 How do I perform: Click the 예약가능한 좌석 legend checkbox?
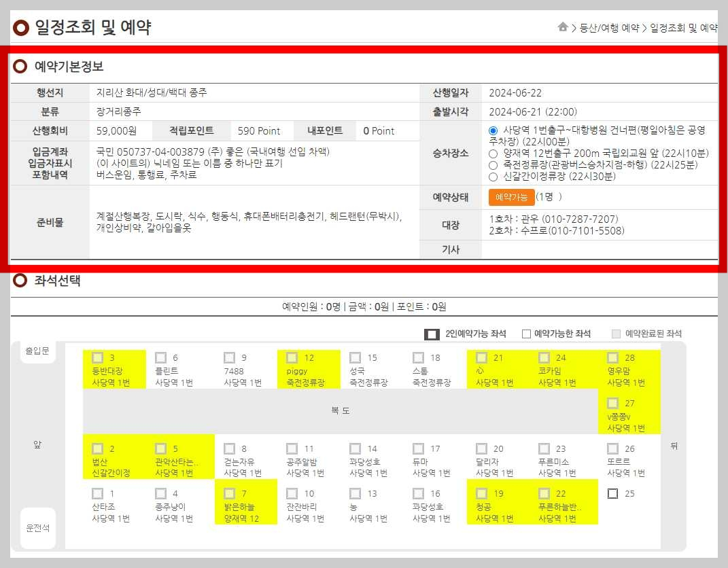(x=526, y=334)
